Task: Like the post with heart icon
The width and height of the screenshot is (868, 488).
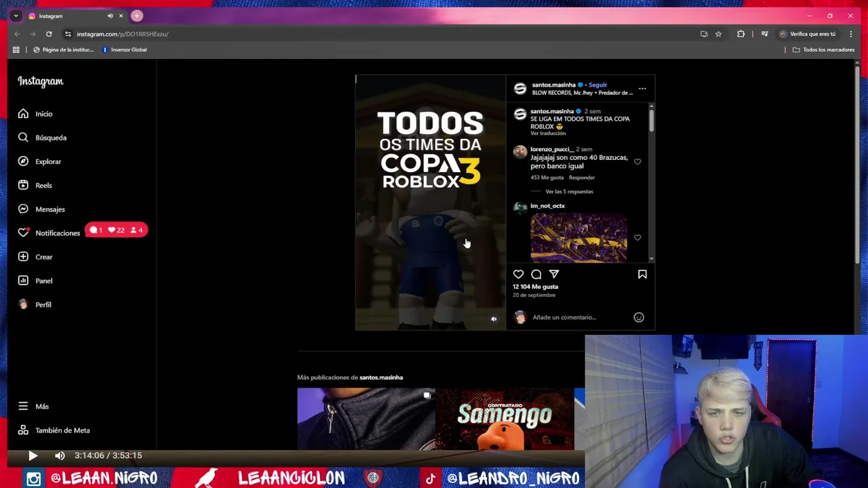Action: pos(518,274)
